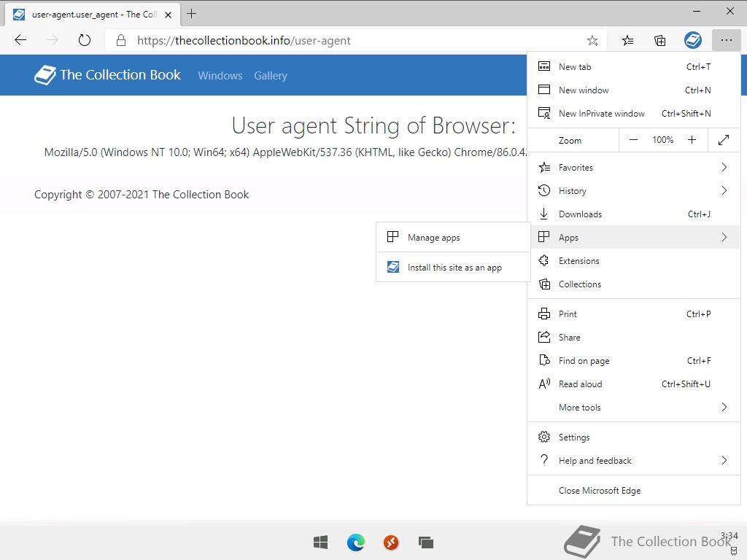Click the profile avatar icon in toolbar

693,41
